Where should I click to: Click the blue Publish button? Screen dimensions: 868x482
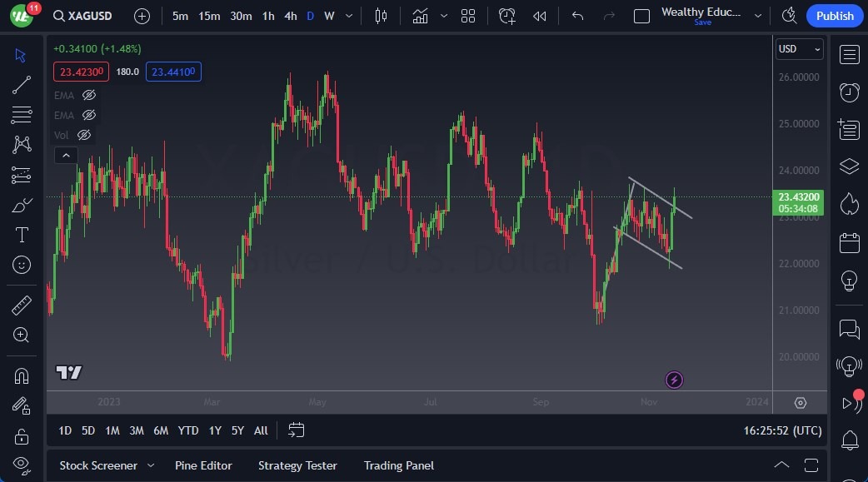pyautogui.click(x=835, y=16)
